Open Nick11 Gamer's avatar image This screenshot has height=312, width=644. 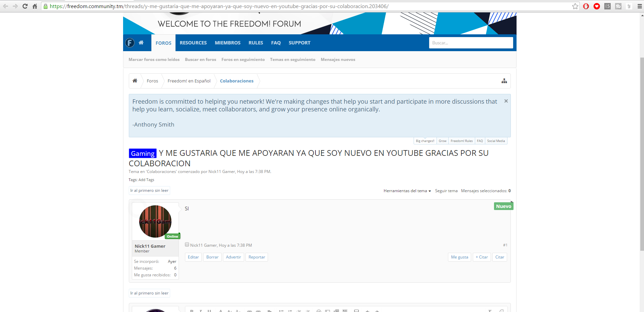[155, 221]
